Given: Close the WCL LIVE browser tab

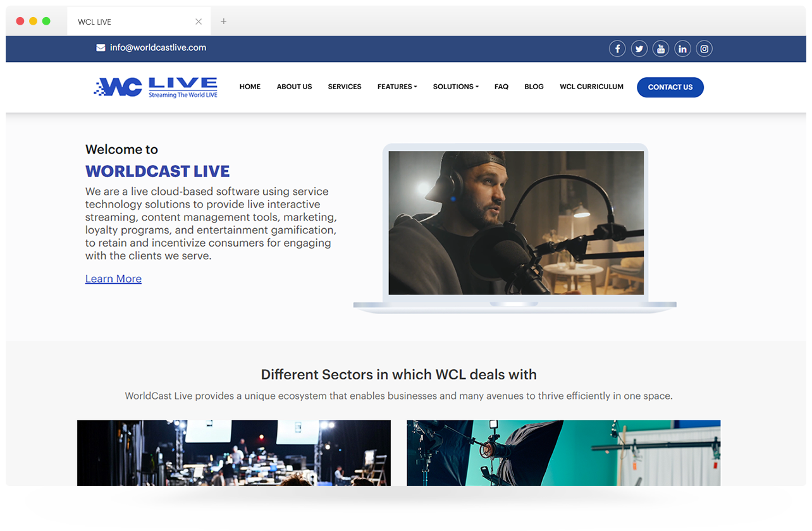Looking at the screenshot, I should pyautogui.click(x=199, y=21).
